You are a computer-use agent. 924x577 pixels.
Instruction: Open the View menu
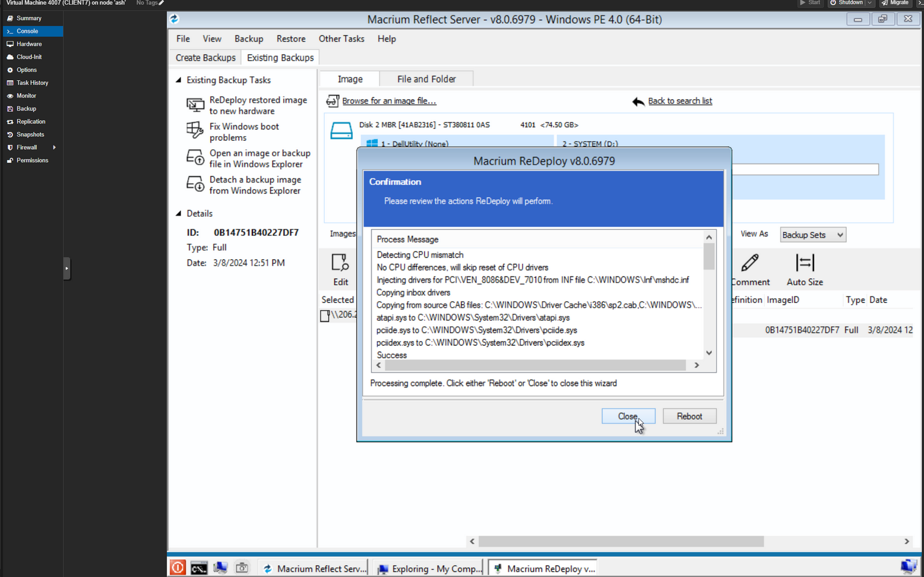[212, 39]
